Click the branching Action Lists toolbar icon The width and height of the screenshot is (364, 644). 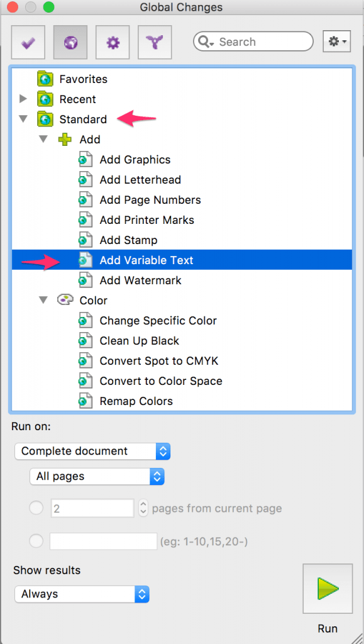click(x=153, y=42)
